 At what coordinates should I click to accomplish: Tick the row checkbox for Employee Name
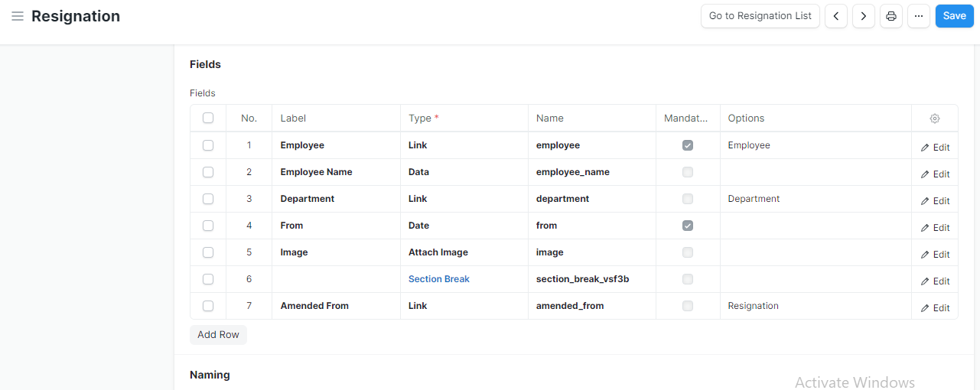pyautogui.click(x=208, y=172)
